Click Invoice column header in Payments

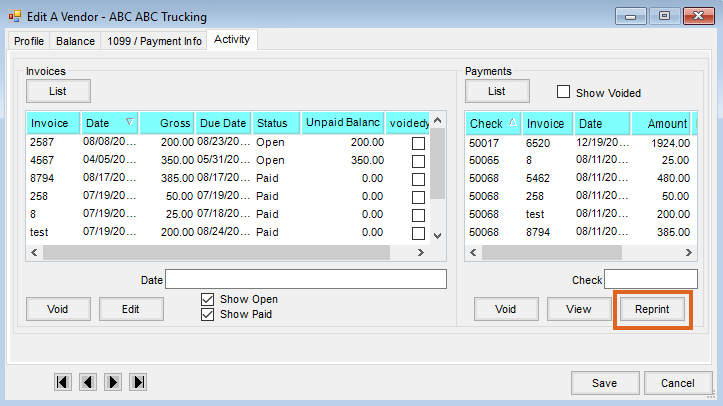coord(547,124)
